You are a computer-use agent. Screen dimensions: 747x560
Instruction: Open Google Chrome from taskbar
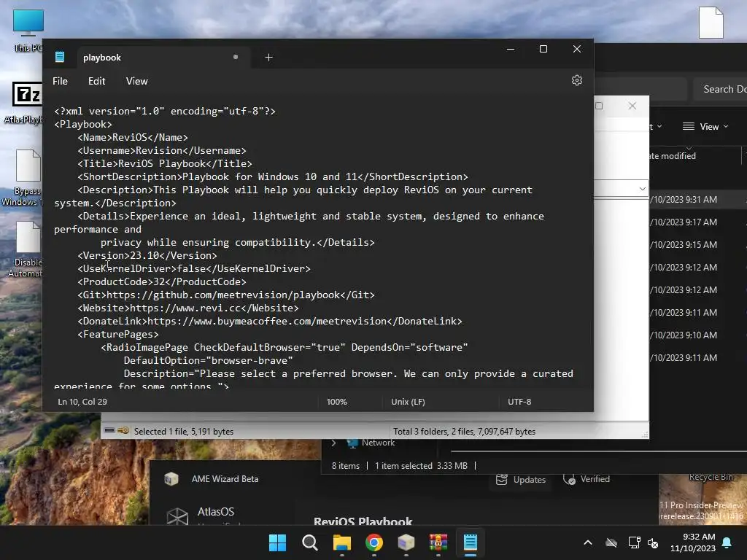(x=374, y=542)
